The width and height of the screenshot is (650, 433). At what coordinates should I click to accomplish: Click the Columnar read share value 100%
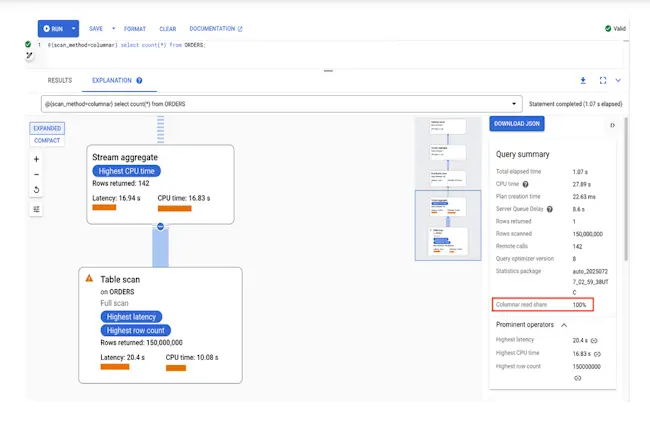coord(579,305)
